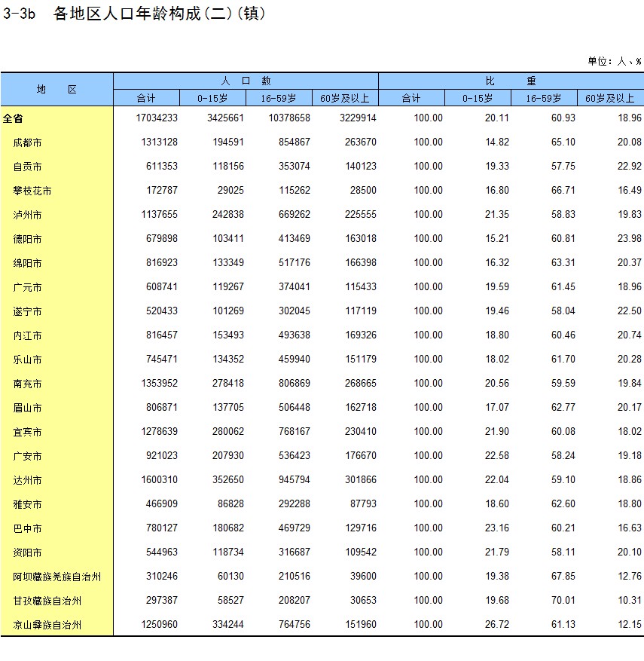This screenshot has height=661, width=644.
Task: Select the 凉山彝族自治州 row label
Action: pos(47,625)
